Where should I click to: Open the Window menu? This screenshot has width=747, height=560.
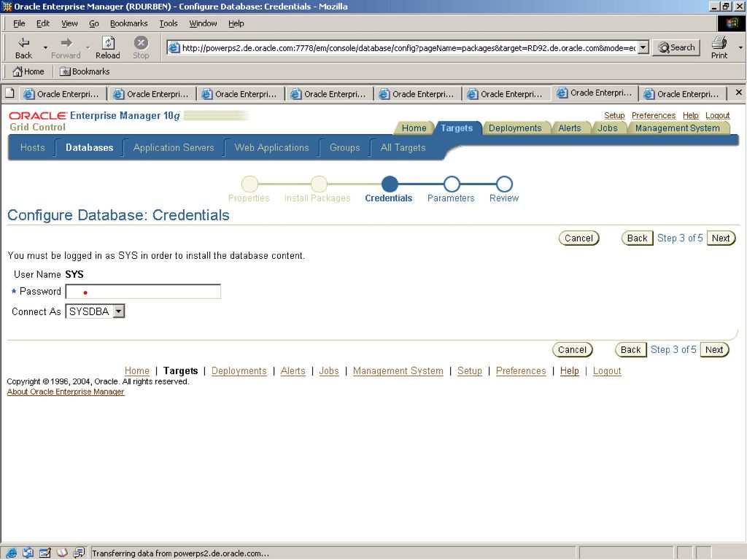tap(203, 23)
